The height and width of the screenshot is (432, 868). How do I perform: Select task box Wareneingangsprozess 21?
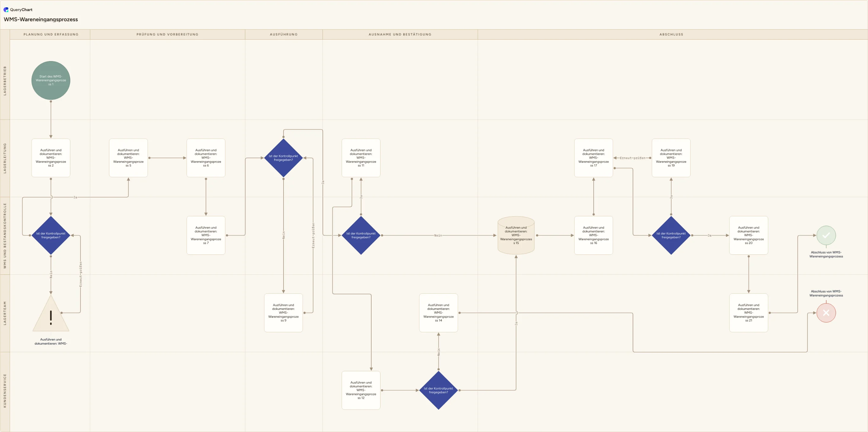click(748, 313)
